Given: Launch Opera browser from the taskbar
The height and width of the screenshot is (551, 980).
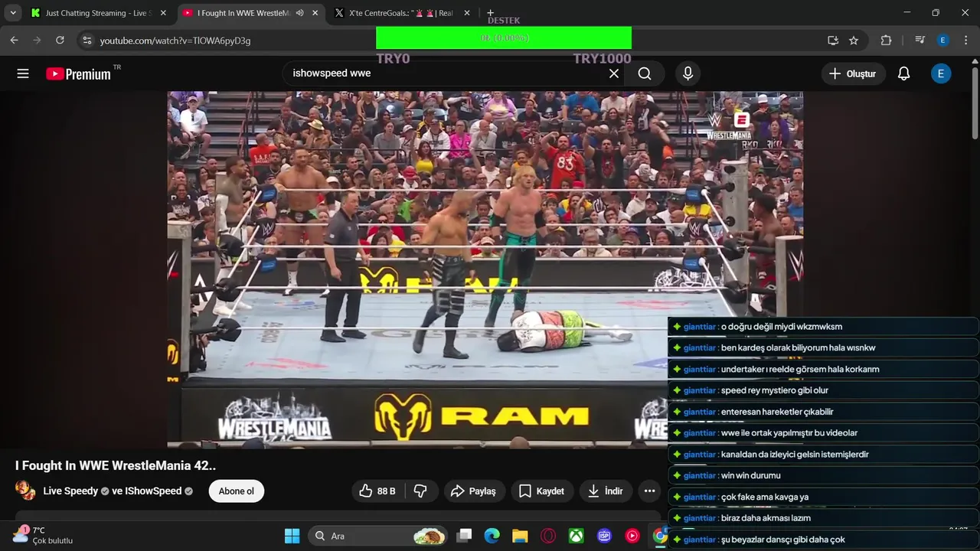Looking at the screenshot, I should point(548,536).
